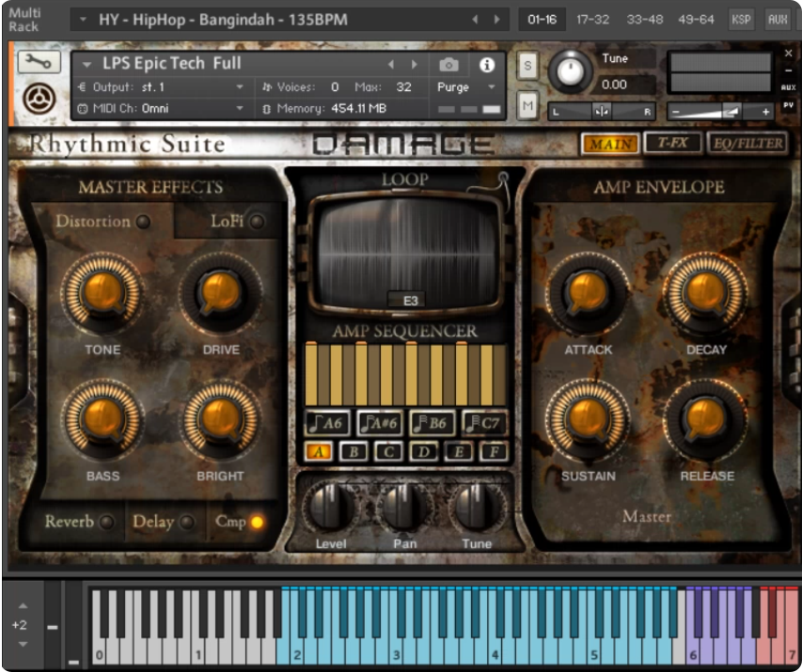Load previous instrument with left arrow beside LPS Epic Tech

click(x=391, y=65)
